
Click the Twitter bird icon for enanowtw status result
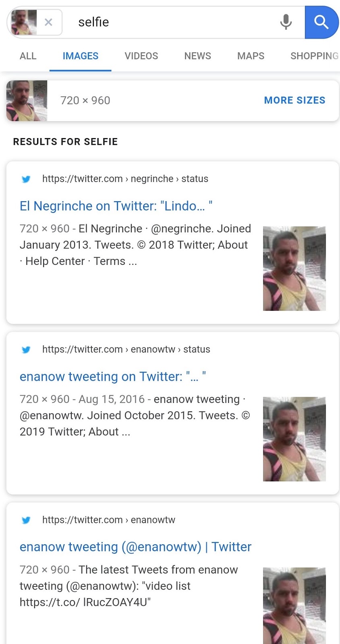pos(26,350)
